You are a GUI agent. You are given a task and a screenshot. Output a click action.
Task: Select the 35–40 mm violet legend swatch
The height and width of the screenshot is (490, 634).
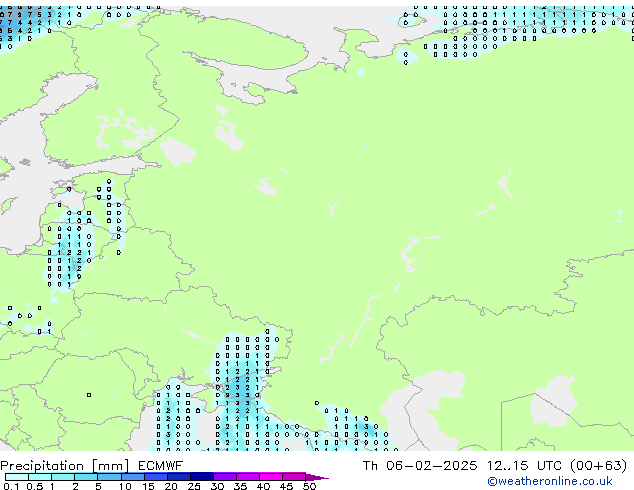click(x=247, y=477)
